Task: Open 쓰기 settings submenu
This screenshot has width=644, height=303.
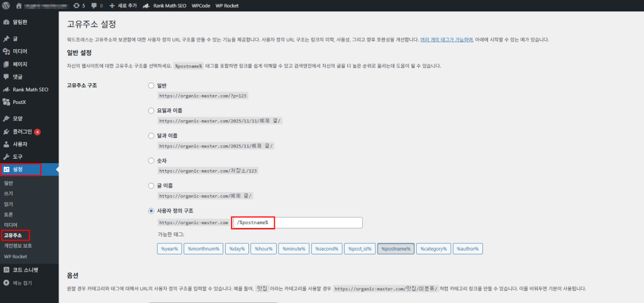Action: point(9,193)
